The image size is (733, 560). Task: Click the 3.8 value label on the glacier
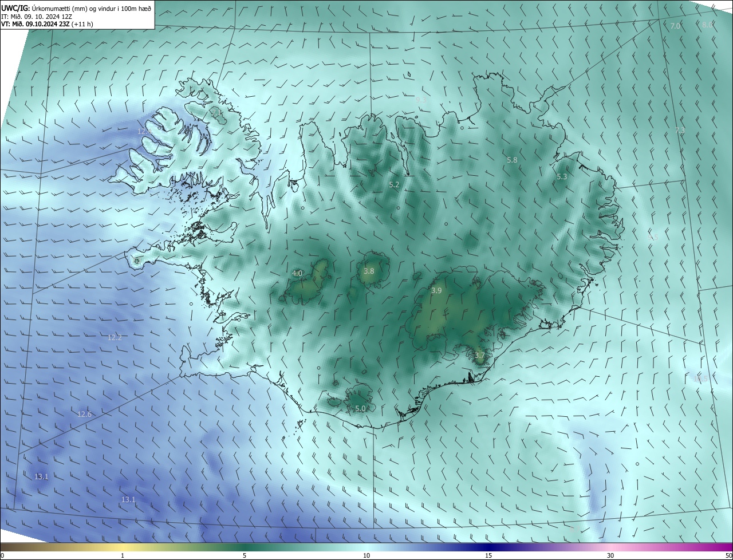pyautogui.click(x=369, y=271)
